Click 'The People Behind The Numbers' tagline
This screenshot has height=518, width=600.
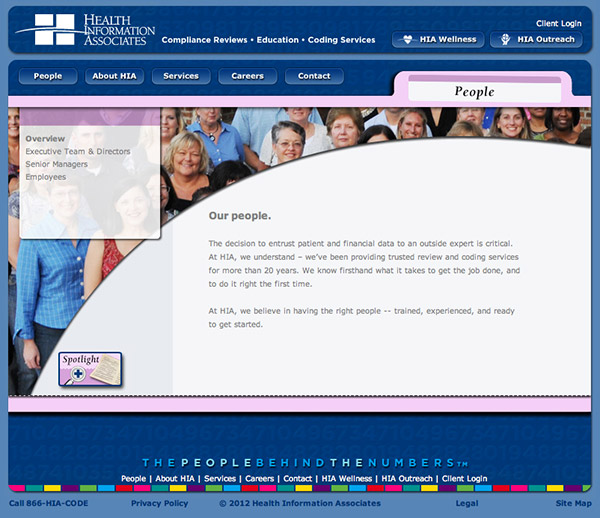(305, 463)
